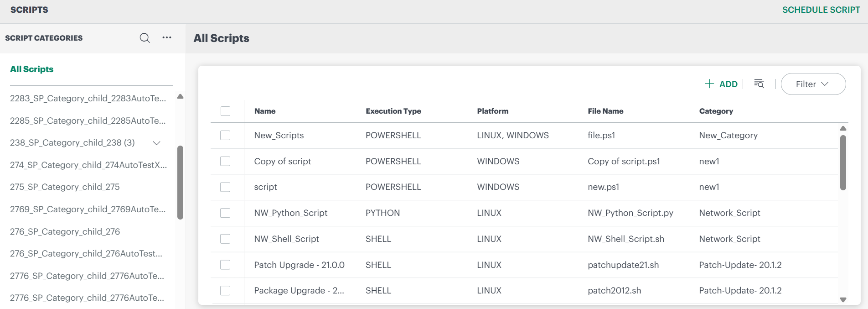Click the scripts table scroll up arrow

pos(843,128)
